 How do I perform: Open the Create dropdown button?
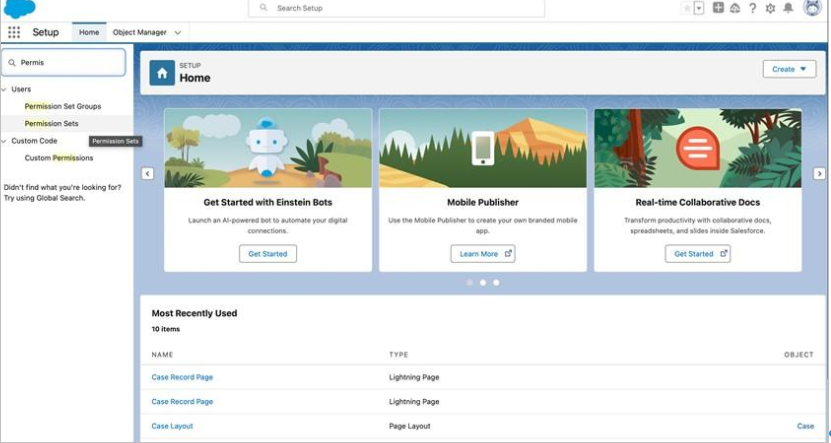[789, 69]
